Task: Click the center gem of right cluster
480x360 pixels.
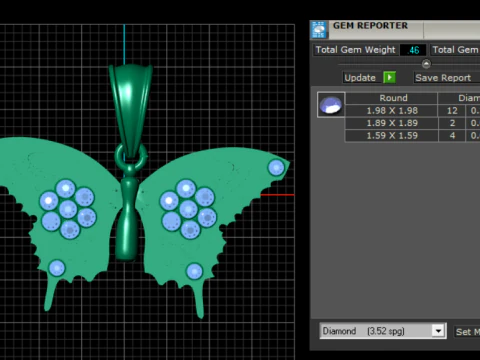Action: [188, 209]
